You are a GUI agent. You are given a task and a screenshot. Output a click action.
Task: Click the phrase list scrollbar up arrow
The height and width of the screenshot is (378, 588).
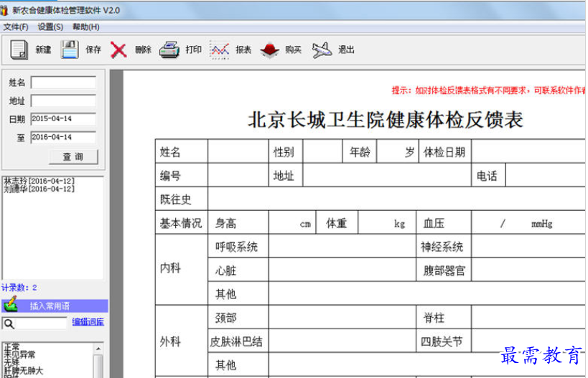tap(99, 349)
